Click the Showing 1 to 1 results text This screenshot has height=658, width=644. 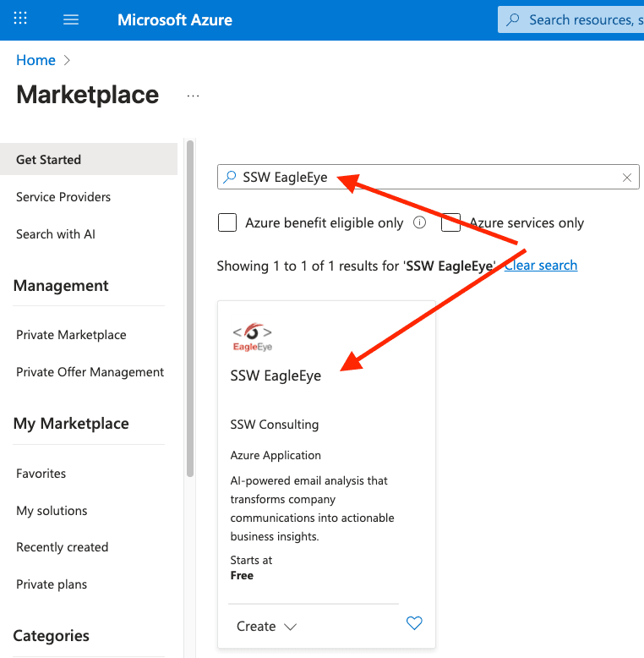(357, 266)
